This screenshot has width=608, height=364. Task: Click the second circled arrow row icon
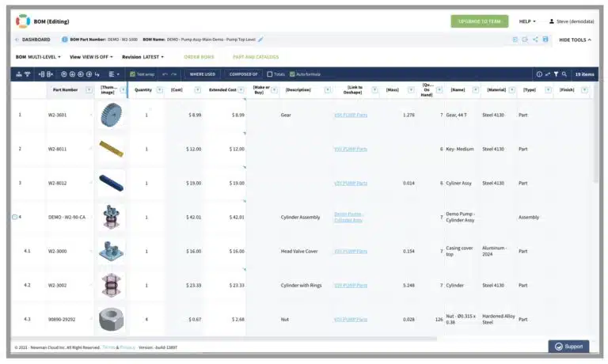[72, 74]
